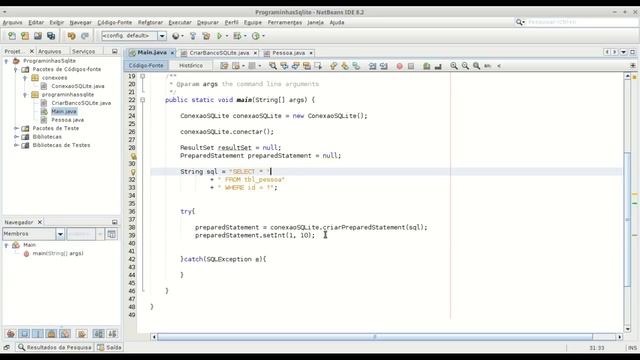Click the Shift Line Right icon
This screenshot has width=640, height=360.
384,66
